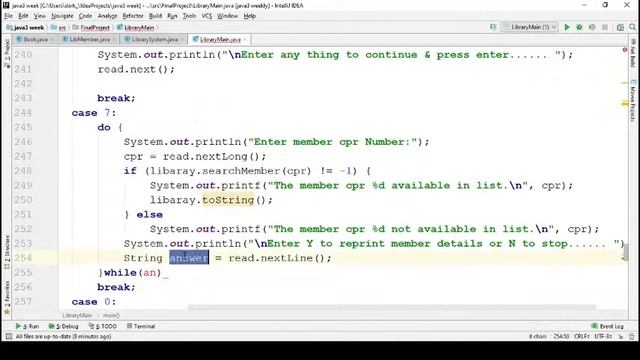Image resolution: width=640 pixels, height=360 pixels.
Task: Open the Debug tool window button
Action: [63, 326]
